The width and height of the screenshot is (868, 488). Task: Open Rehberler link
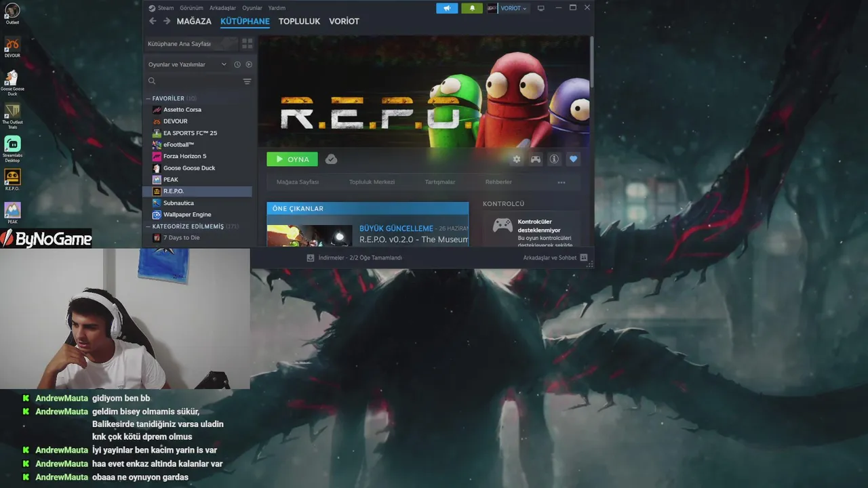[498, 182]
